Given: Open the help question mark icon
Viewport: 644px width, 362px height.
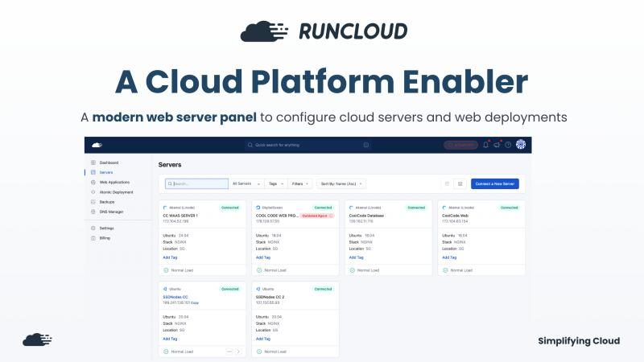Looking at the screenshot, I should [509, 145].
